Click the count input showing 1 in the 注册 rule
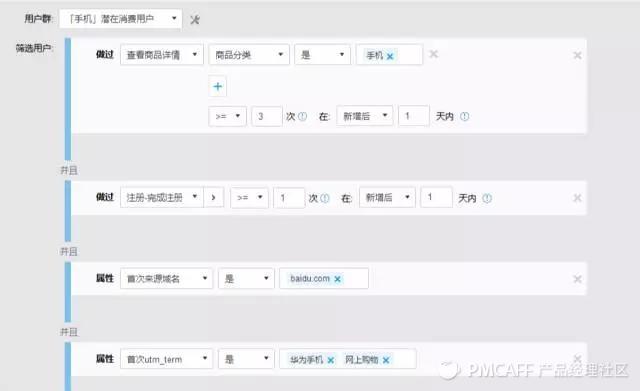 tap(289, 198)
